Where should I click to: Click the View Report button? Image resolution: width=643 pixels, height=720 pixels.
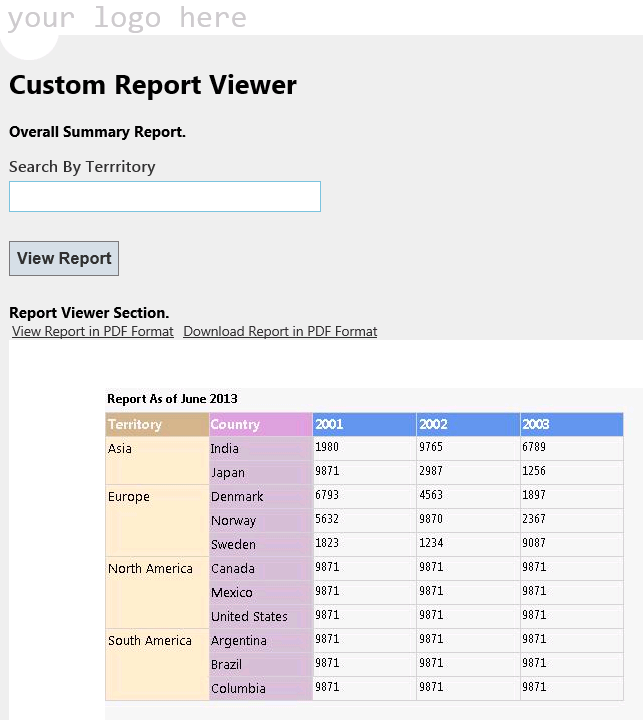point(64,259)
